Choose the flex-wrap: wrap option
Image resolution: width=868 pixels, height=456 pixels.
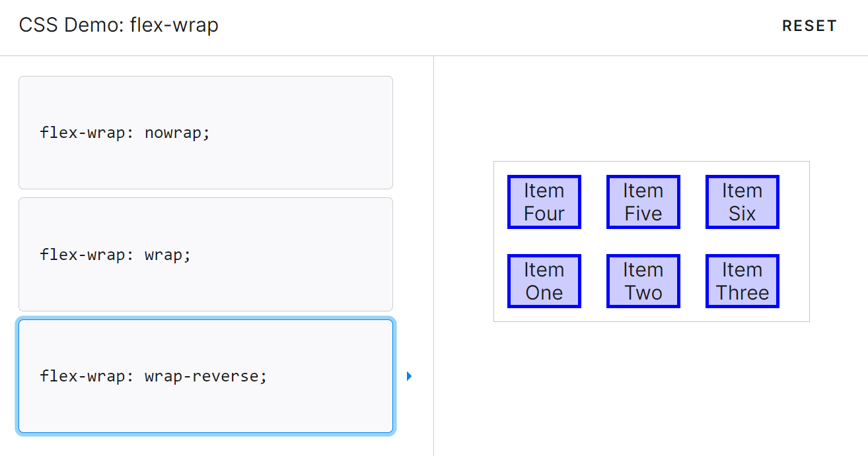tap(205, 254)
